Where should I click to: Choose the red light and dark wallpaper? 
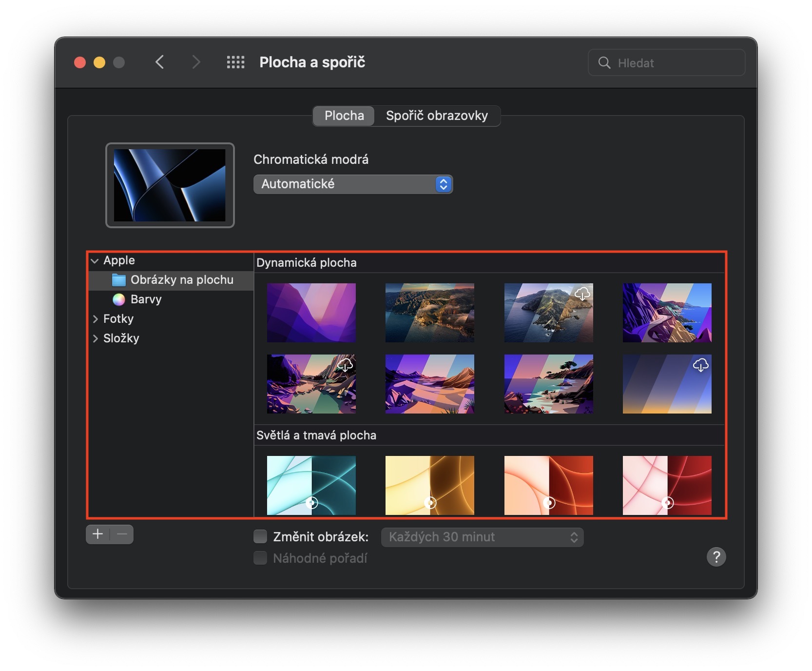(x=667, y=485)
